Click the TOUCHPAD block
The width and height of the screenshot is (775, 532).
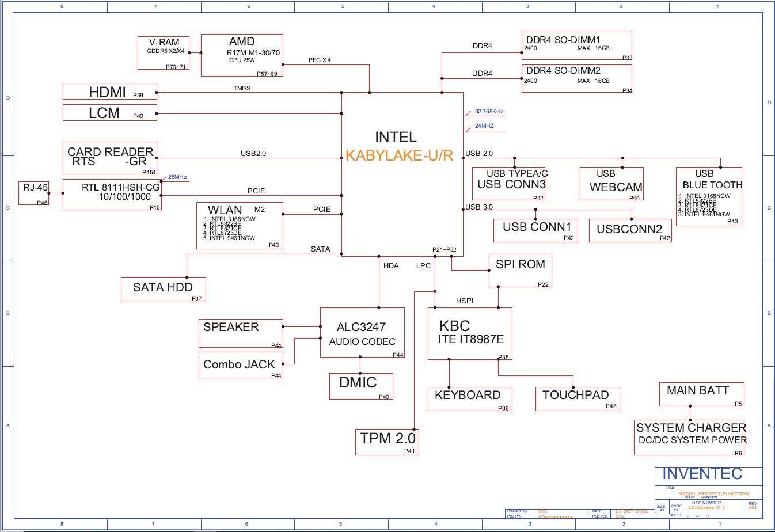tap(578, 399)
